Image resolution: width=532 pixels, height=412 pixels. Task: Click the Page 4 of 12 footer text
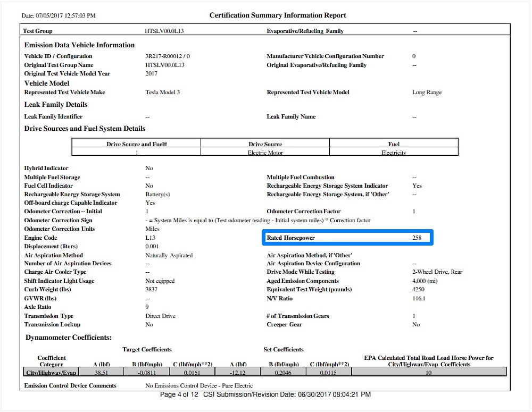click(x=179, y=394)
